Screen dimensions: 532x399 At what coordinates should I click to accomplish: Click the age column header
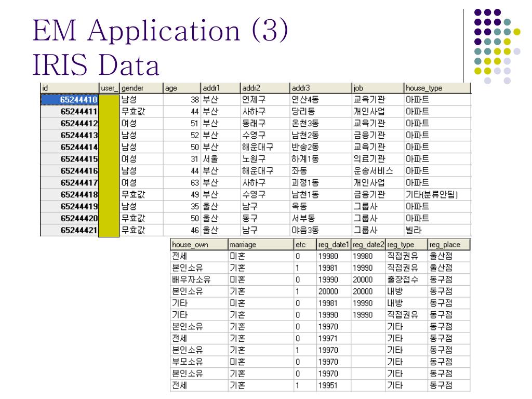pos(182,88)
